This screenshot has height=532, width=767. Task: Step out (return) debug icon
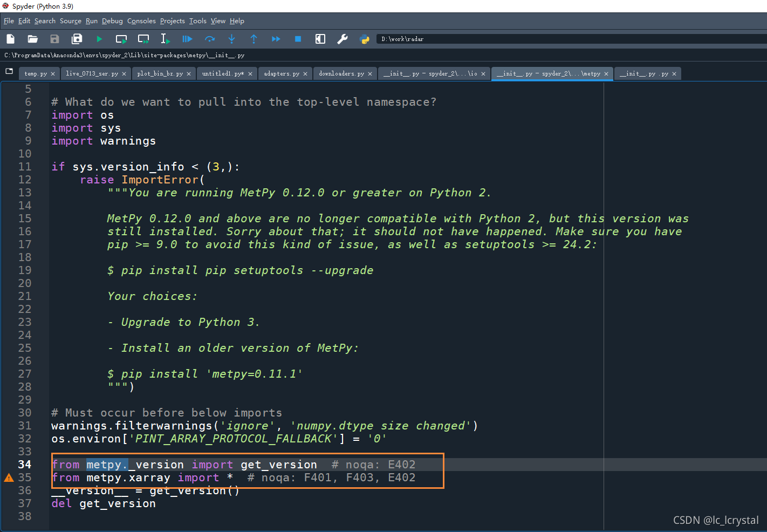254,39
